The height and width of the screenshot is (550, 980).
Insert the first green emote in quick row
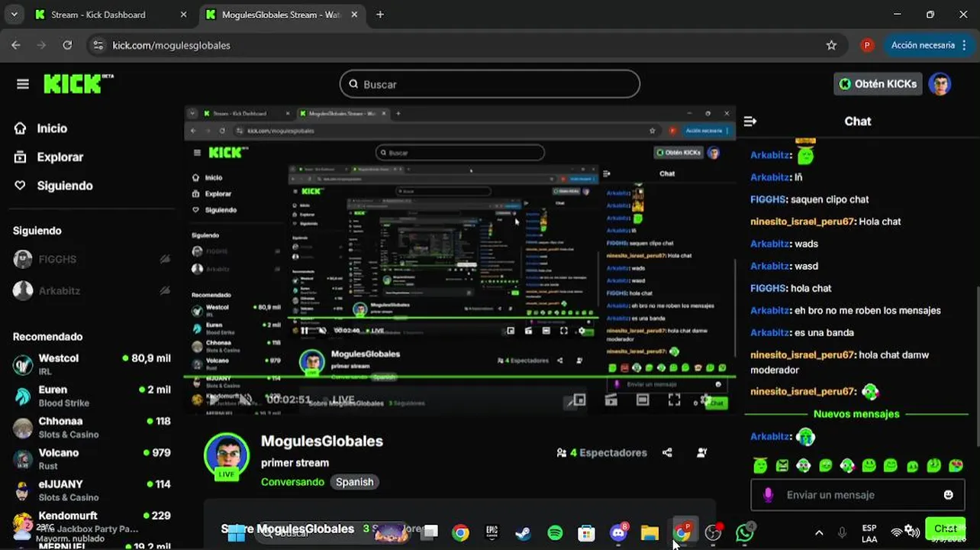(x=759, y=465)
